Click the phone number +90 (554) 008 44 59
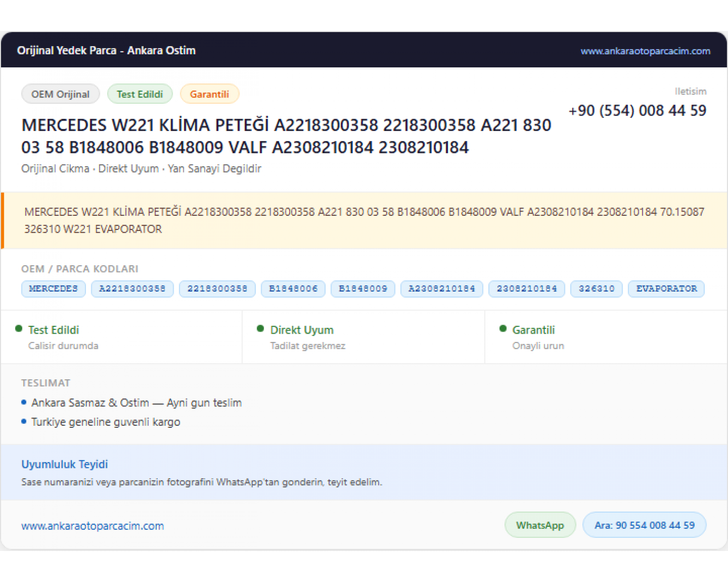The height and width of the screenshot is (582, 728). [637, 111]
